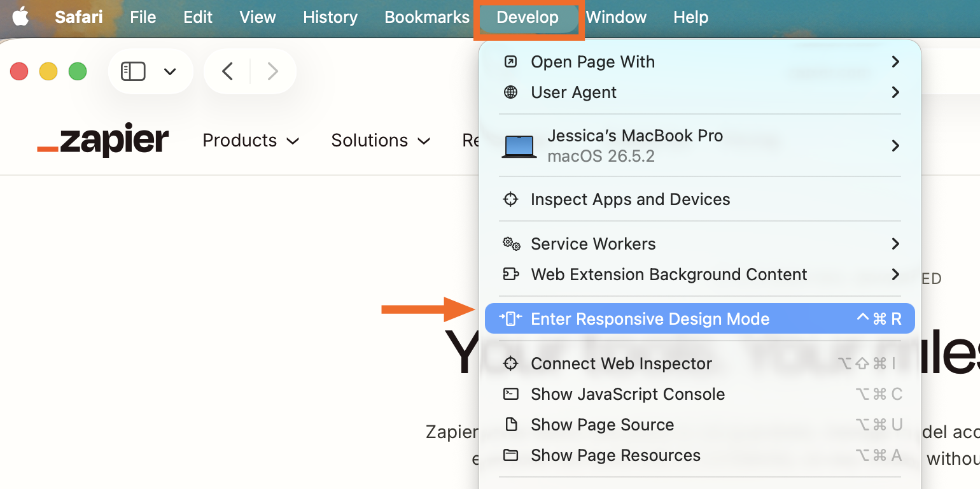Expand Jessica's MacBook Pro submenu arrow
Screen dimensions: 980x489
[895, 146]
